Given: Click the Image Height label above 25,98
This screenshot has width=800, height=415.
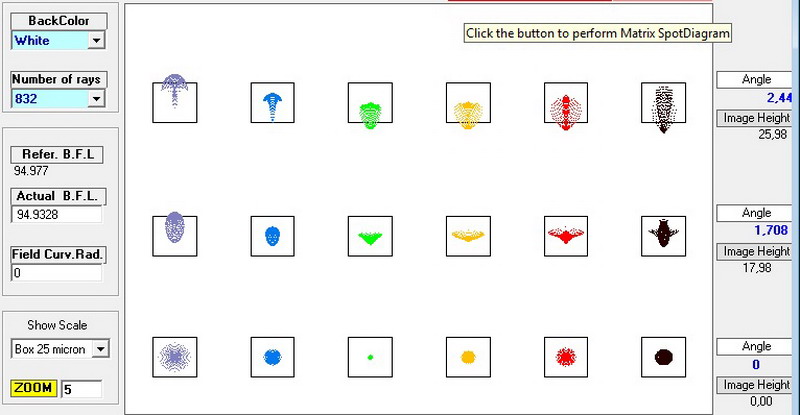Looking at the screenshot, I should coord(756,118).
